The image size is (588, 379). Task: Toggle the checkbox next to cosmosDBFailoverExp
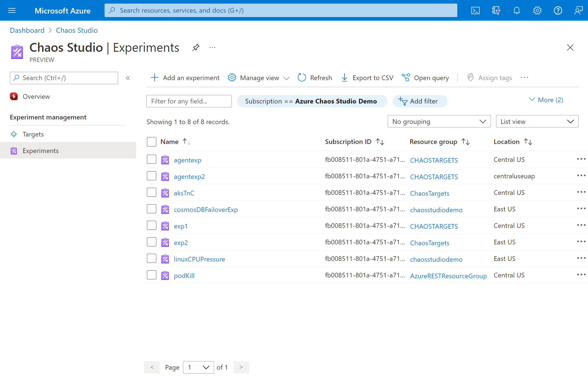click(x=152, y=209)
